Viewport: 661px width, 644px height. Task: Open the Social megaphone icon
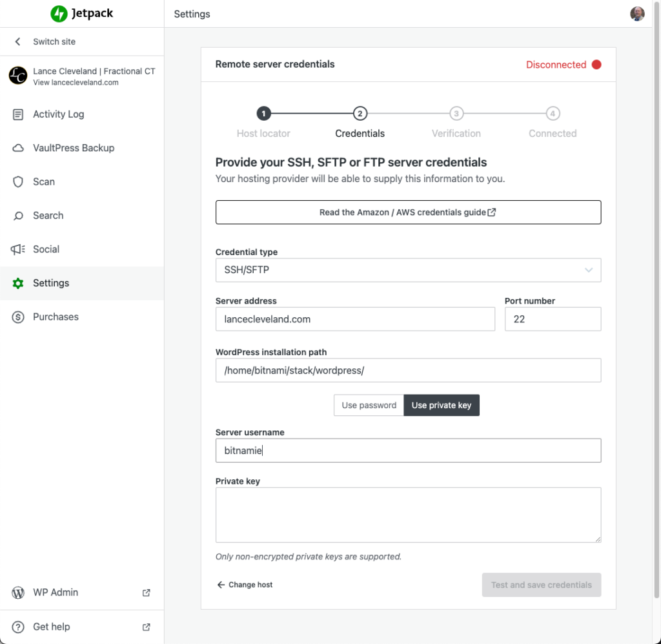pyautogui.click(x=18, y=249)
